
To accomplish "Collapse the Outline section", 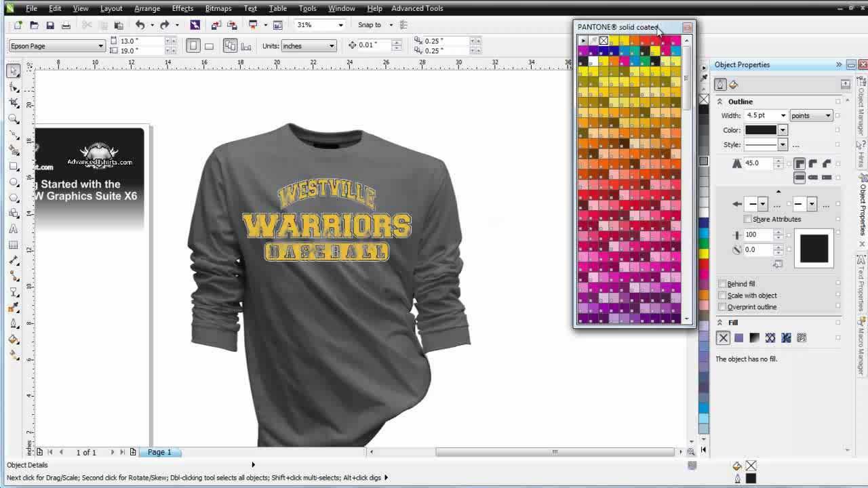I will pos(720,102).
